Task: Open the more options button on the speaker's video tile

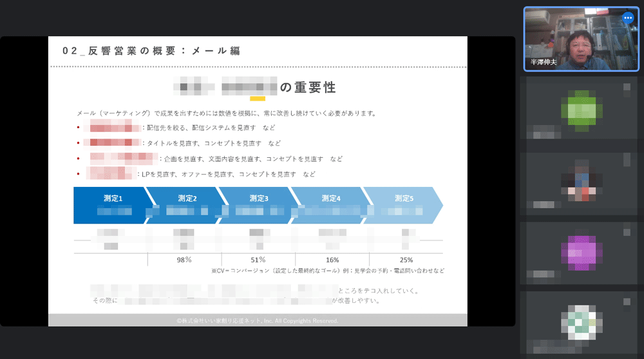Action: 628,18
